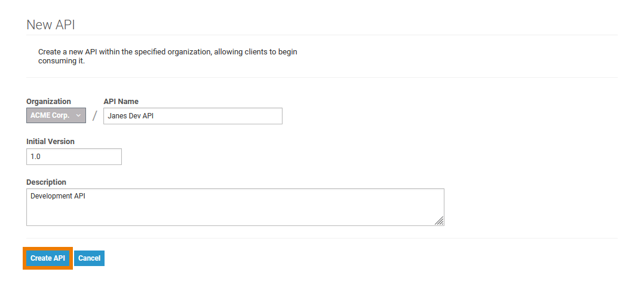Viewport: 644px width, 281px height.
Task: Click the Description field label
Action: [x=46, y=182]
